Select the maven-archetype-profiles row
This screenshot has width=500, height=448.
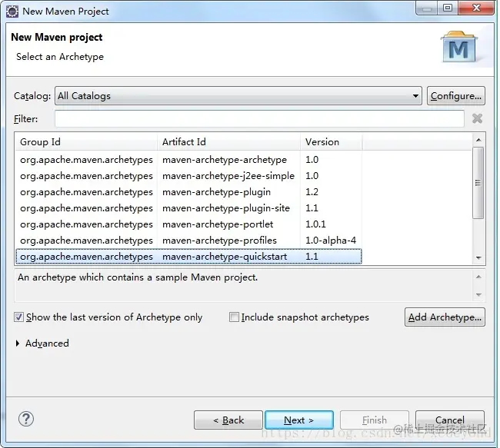click(188, 241)
